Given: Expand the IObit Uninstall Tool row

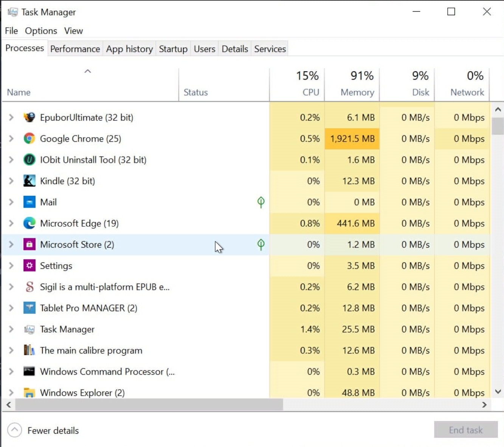Looking at the screenshot, I should point(11,160).
